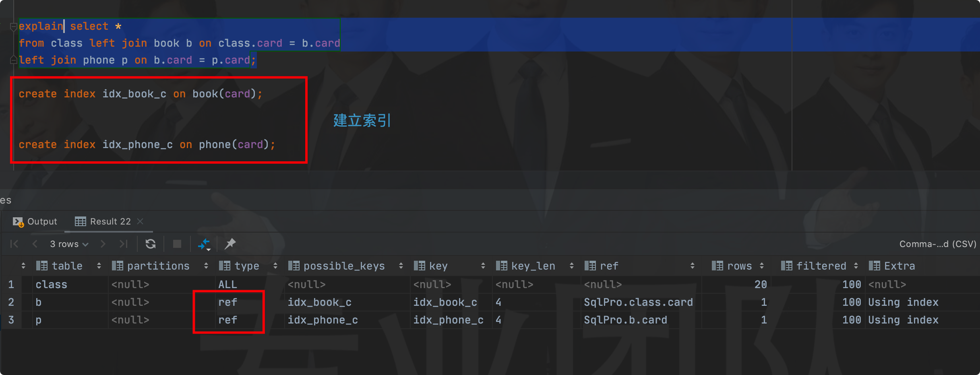Close the Result 22 tab
The height and width of the screenshot is (375, 980).
pos(141,221)
